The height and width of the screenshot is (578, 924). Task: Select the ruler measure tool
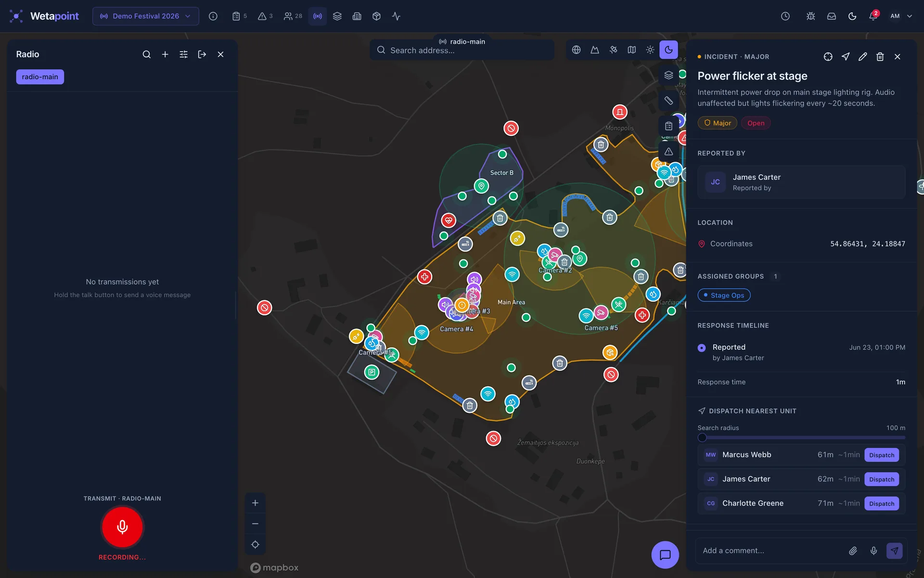click(668, 101)
